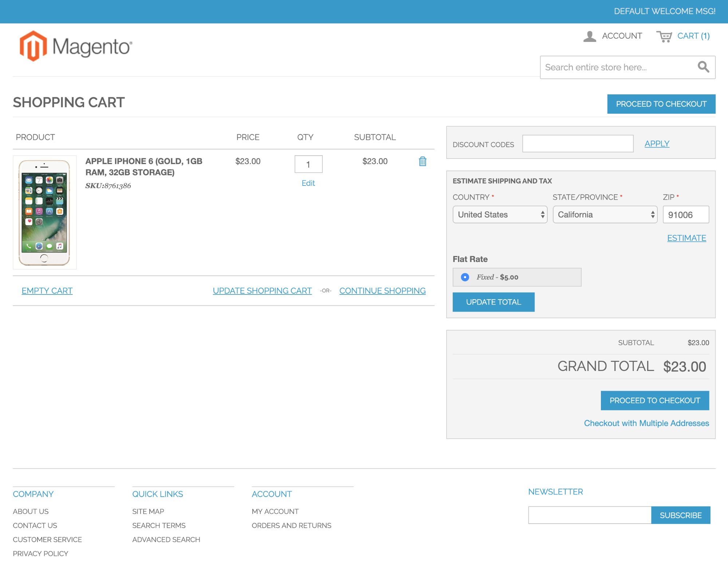Open the shopping cart icon in header
This screenshot has height=567, width=728.
(x=664, y=36)
